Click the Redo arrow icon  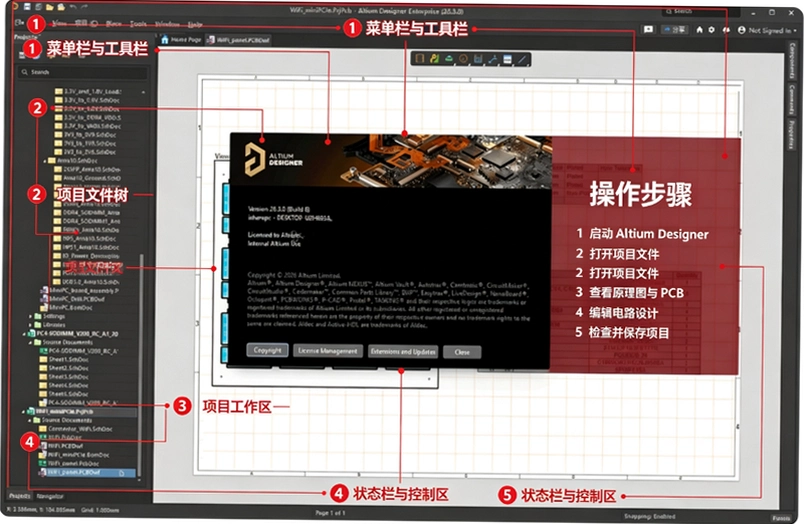tap(84, 7)
